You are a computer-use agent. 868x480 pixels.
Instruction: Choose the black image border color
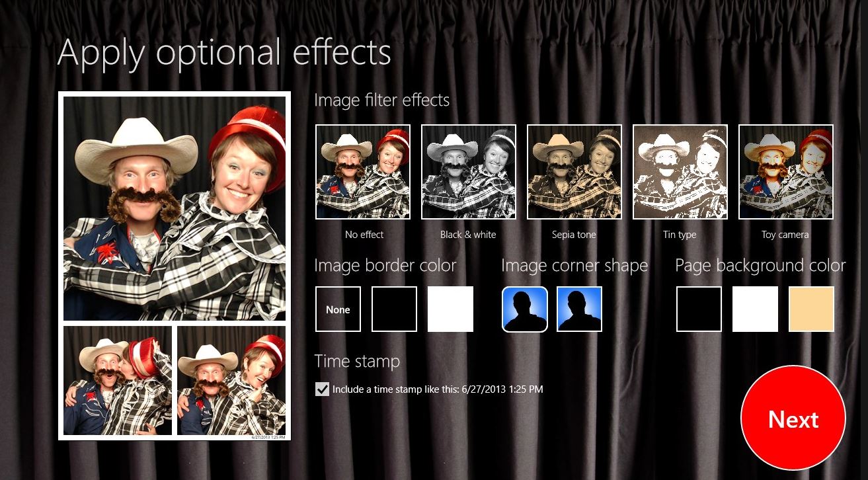(394, 309)
